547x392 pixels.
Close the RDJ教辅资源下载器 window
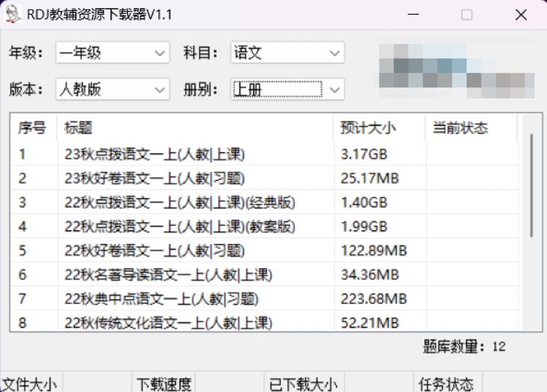pos(521,15)
